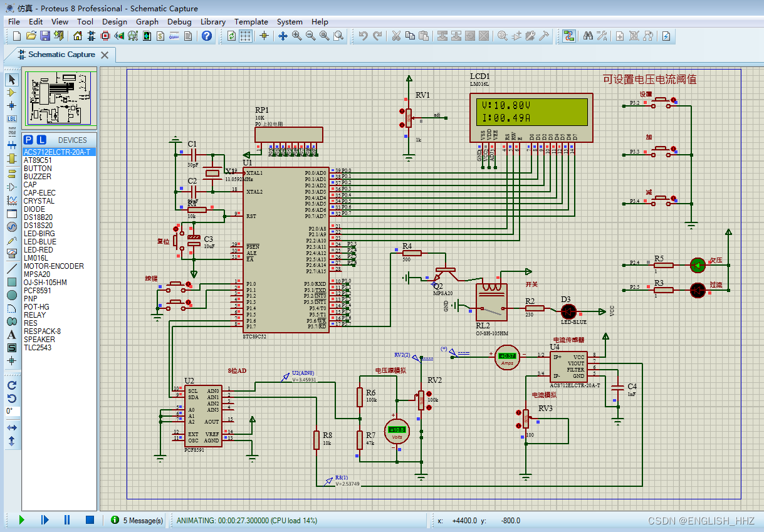The image size is (764, 532).
Task: Open the Property Assignment Tool icon
Action: click(x=602, y=36)
